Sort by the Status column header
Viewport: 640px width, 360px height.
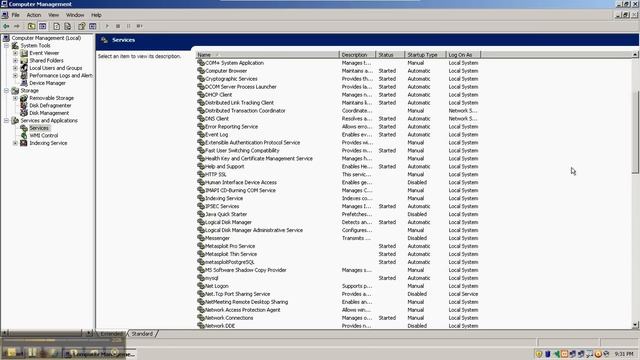pos(390,55)
